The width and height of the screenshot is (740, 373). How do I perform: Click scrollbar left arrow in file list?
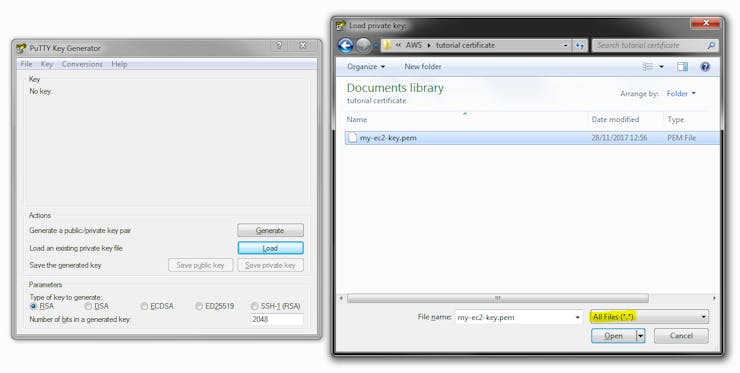342,298
